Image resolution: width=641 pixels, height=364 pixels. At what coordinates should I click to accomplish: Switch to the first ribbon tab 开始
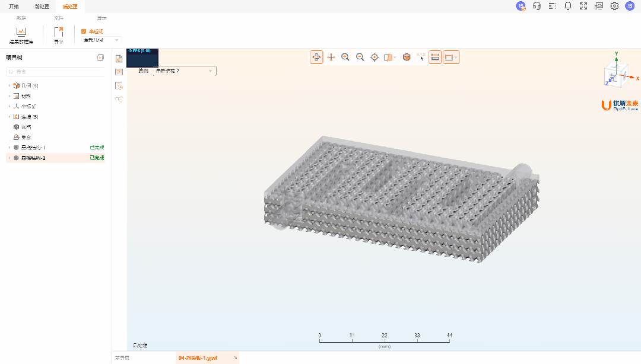coord(14,7)
